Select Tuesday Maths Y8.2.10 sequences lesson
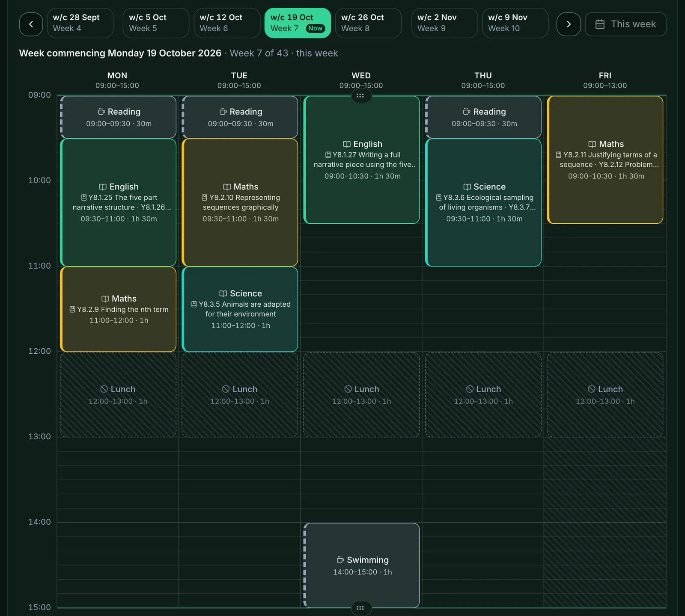Viewport: 685px width, 616px height. point(240,203)
